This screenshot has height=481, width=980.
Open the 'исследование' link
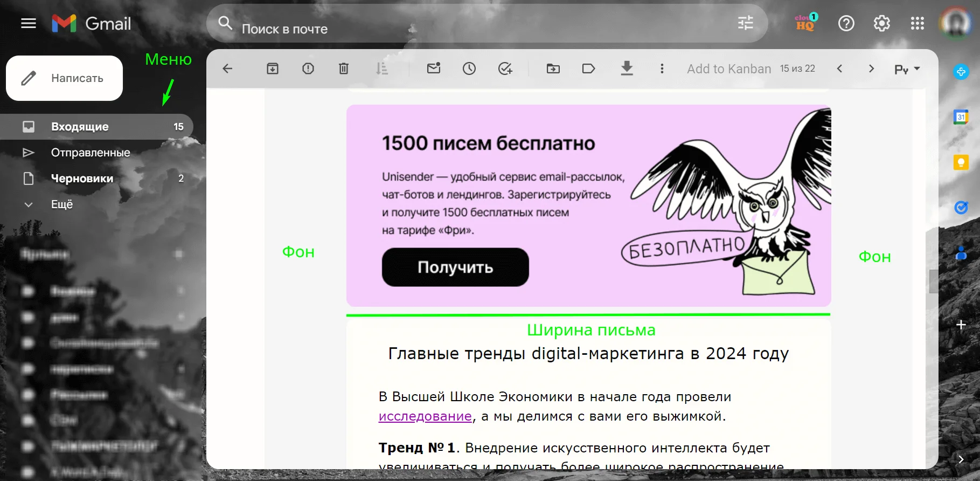tap(425, 416)
